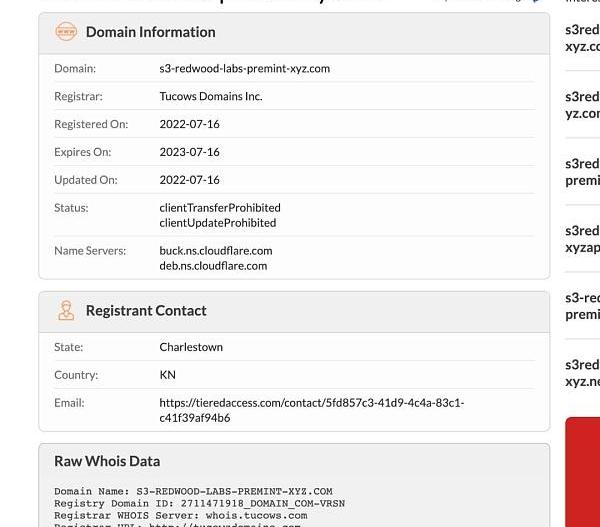This screenshot has height=527, width=600.
Task: Open sidebar domain link ending in xyz.ne
Action: click(x=582, y=373)
